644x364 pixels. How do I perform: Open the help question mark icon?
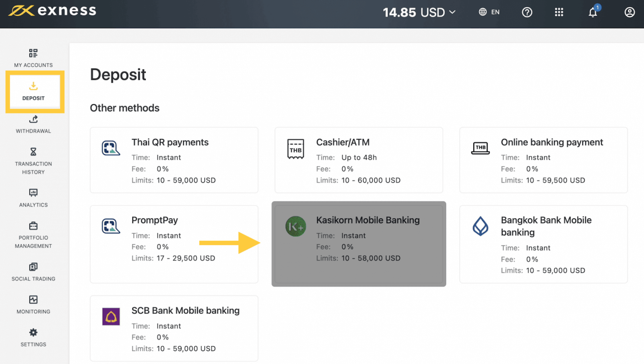(x=527, y=12)
